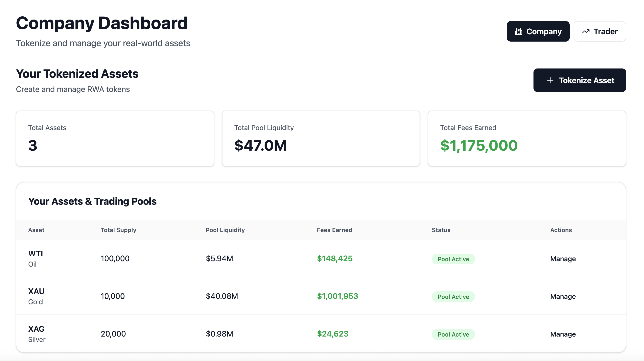Open Manage for the XAU Gold asset

pos(563,296)
